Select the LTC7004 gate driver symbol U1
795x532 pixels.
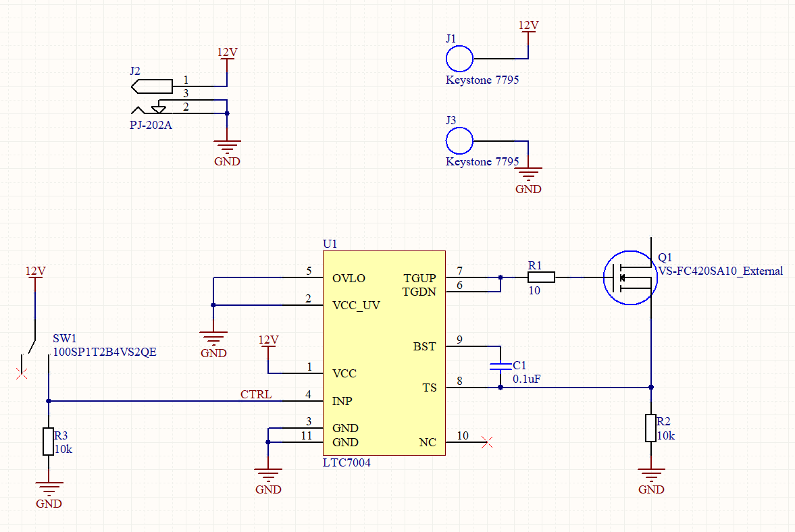(x=384, y=351)
